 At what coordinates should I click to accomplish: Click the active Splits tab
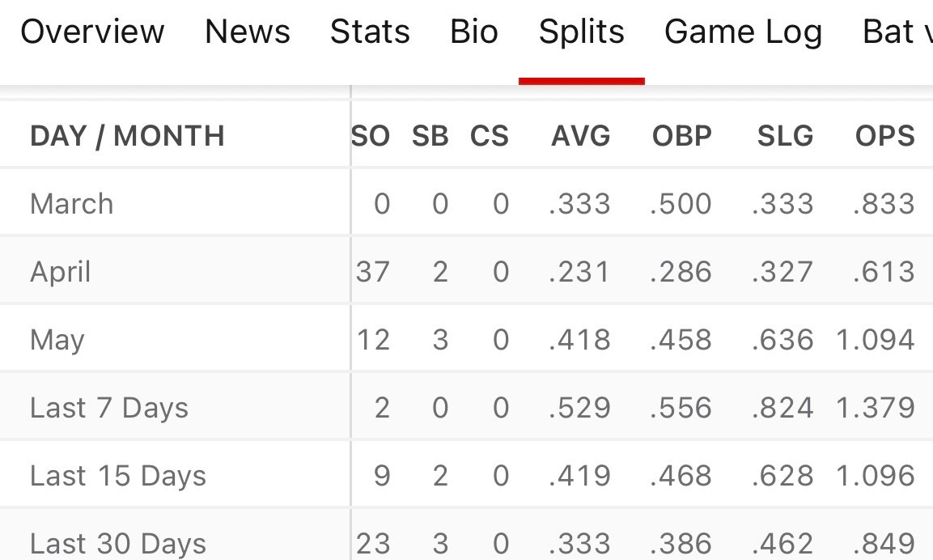pyautogui.click(x=582, y=32)
